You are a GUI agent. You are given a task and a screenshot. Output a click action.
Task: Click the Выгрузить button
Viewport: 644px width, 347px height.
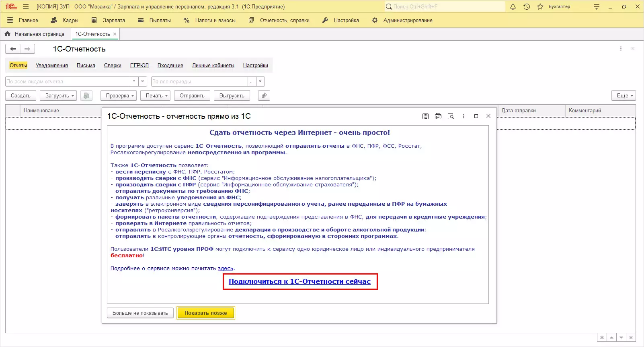[x=232, y=95]
